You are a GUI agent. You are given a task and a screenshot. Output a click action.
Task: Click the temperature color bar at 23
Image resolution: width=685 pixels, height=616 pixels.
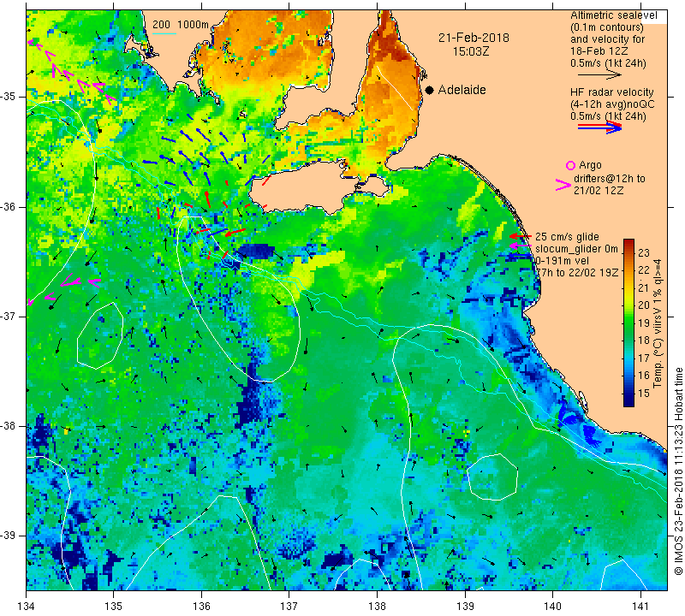[628, 252]
